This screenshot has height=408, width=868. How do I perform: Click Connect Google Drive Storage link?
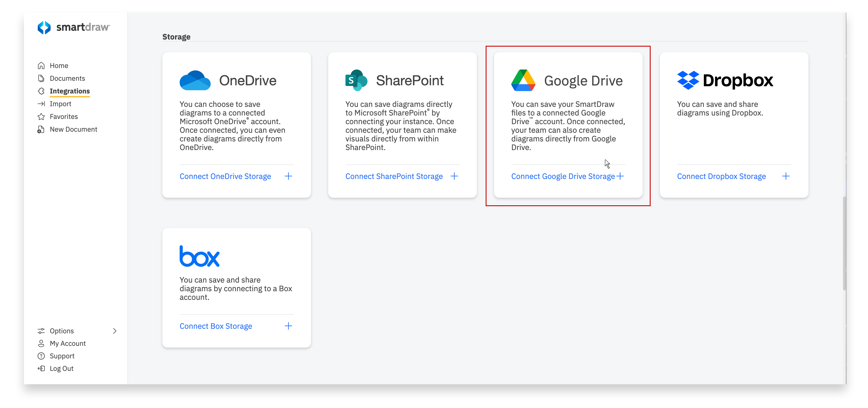click(x=563, y=176)
